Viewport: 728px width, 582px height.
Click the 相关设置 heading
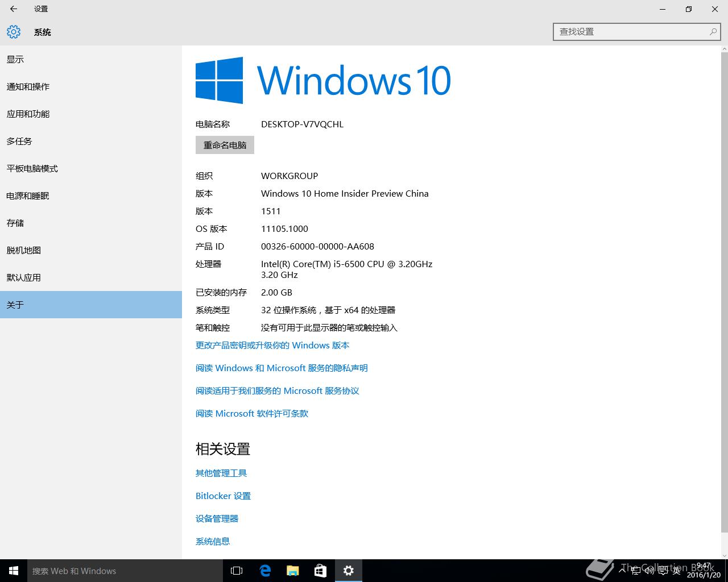point(223,449)
